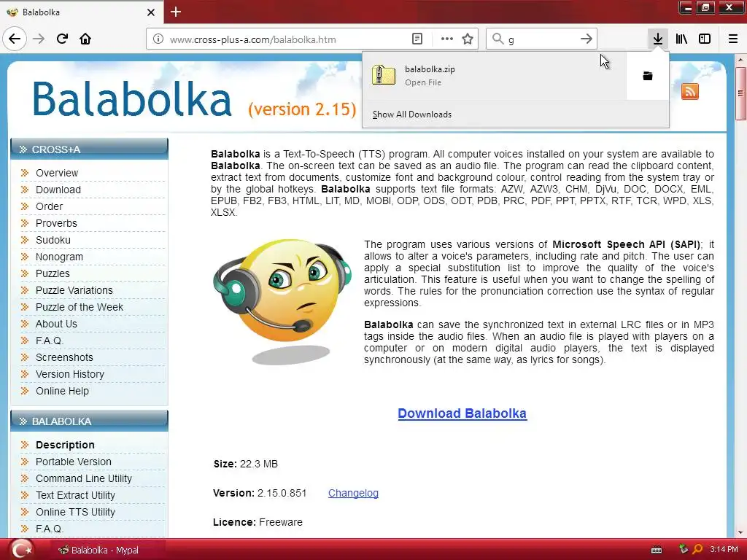Click the magnifier system tray icon
747x560 pixels.
pyautogui.click(x=697, y=549)
